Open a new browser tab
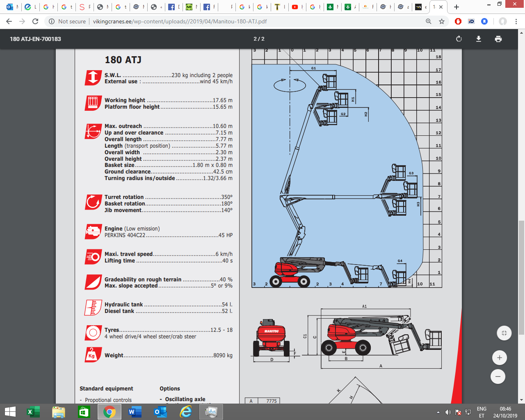This screenshot has height=420, width=525. tap(457, 7)
